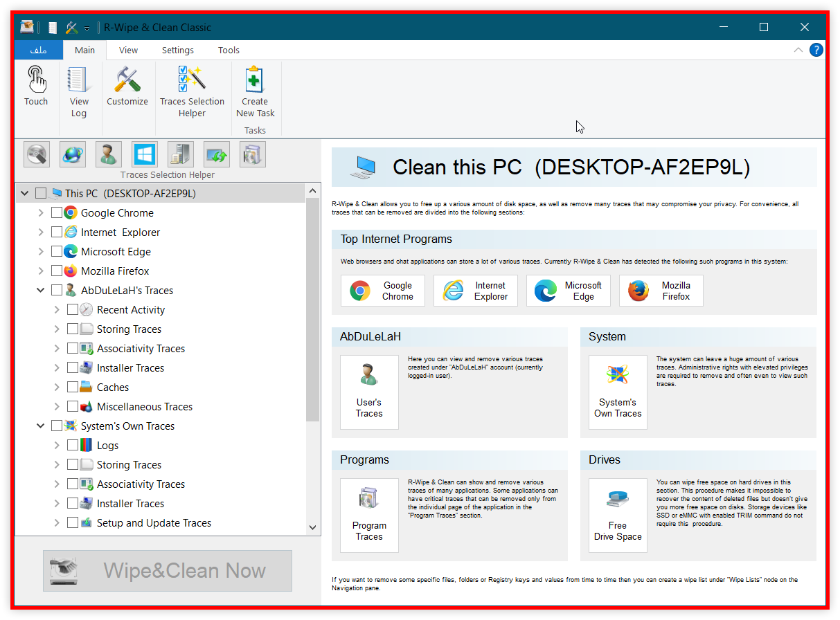Open Microsoft Edge card in Top Internet Programs
This screenshot has width=840, height=620.
click(x=569, y=291)
